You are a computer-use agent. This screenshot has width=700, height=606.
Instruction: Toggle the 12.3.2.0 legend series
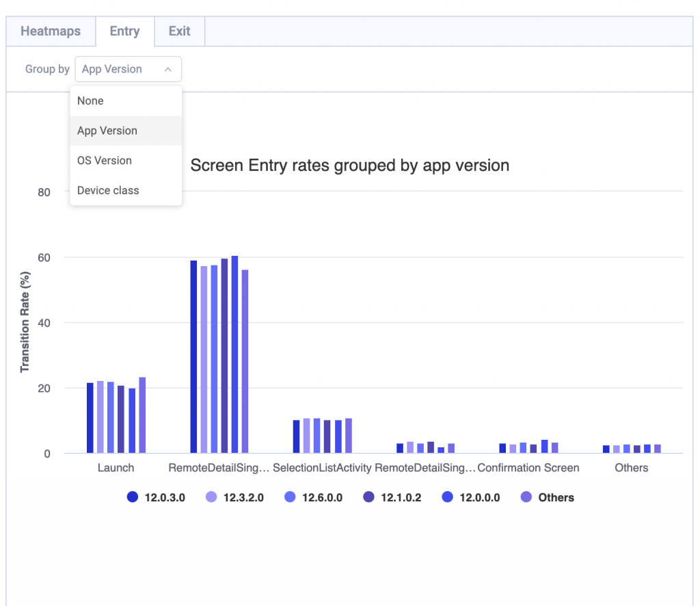[234, 497]
